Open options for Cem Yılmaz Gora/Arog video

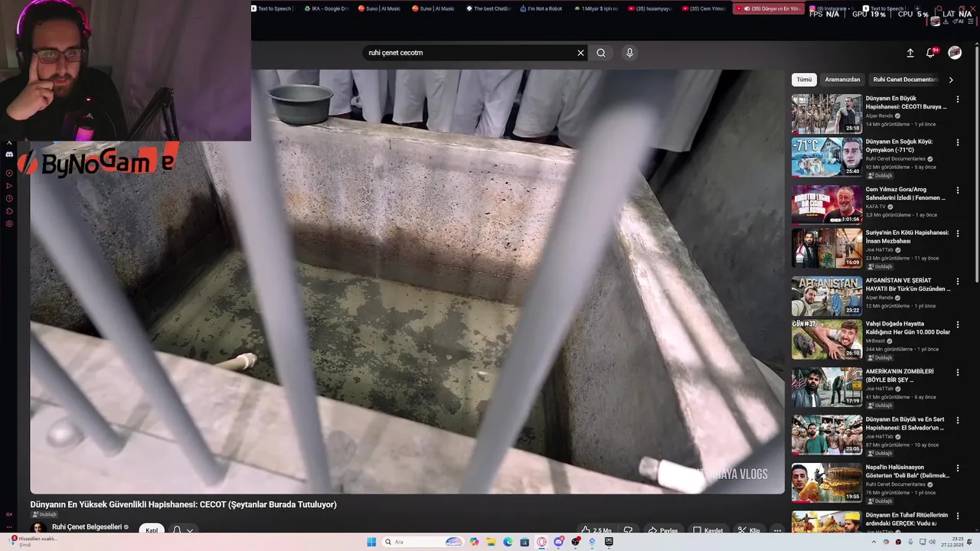(x=957, y=191)
